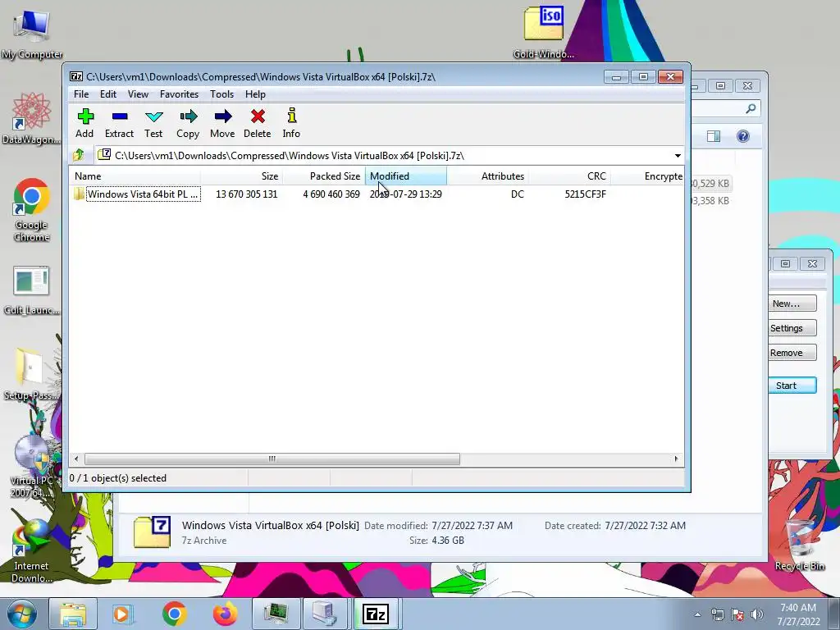Click the Action Center flag tray icon
The height and width of the screenshot is (630, 840).
click(737, 614)
